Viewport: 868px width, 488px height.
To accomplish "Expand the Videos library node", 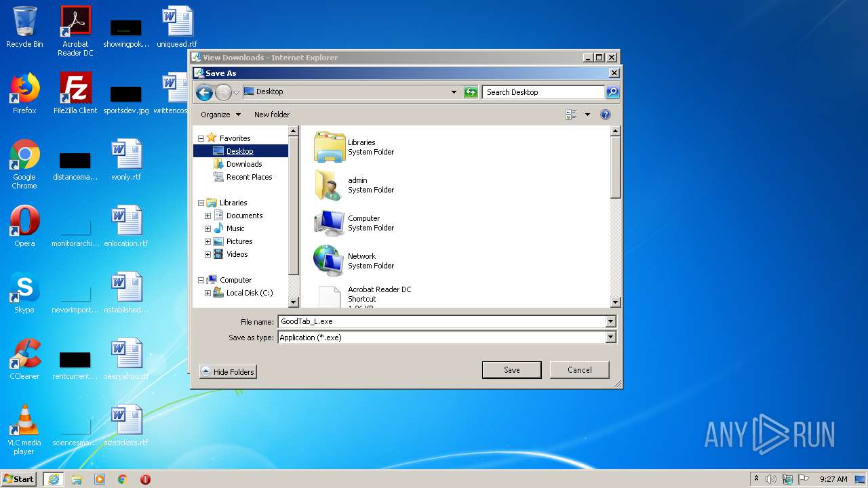I will tap(208, 254).
